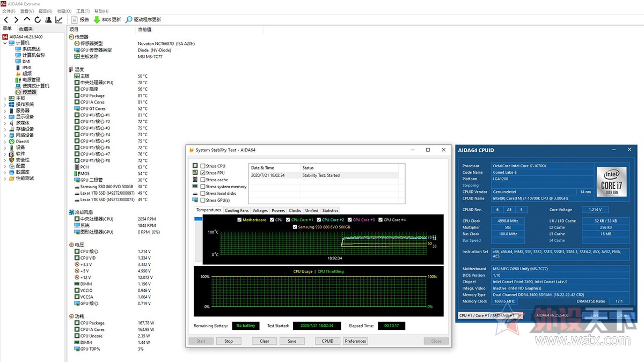Click the refresh icon in main toolbar
This screenshot has height=362, width=644.
[x=38, y=20]
